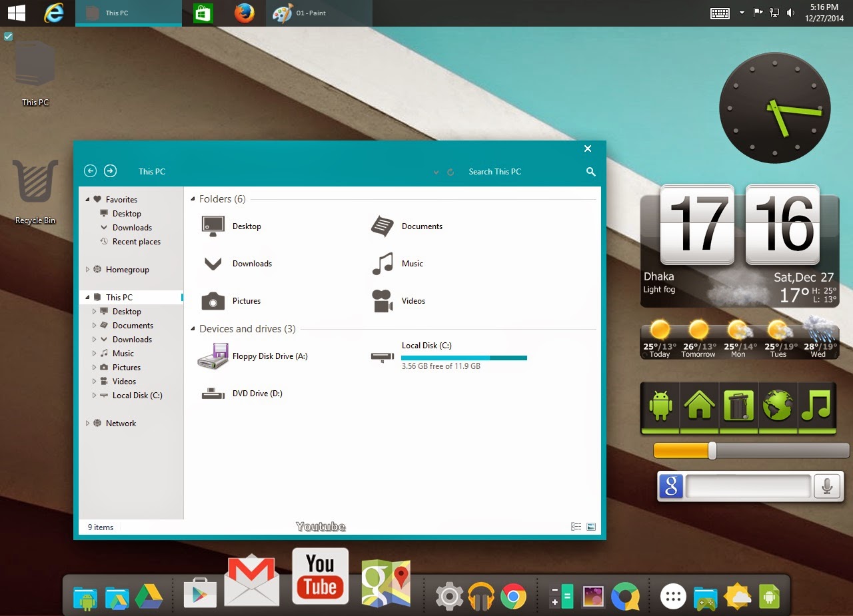Click the flip clock weather widget

tap(740, 245)
